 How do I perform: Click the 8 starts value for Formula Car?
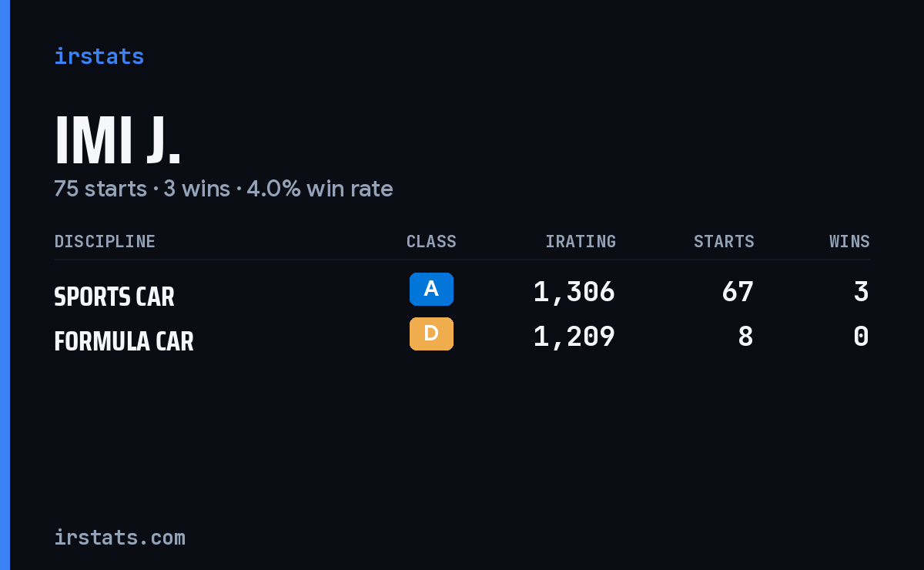[745, 337]
